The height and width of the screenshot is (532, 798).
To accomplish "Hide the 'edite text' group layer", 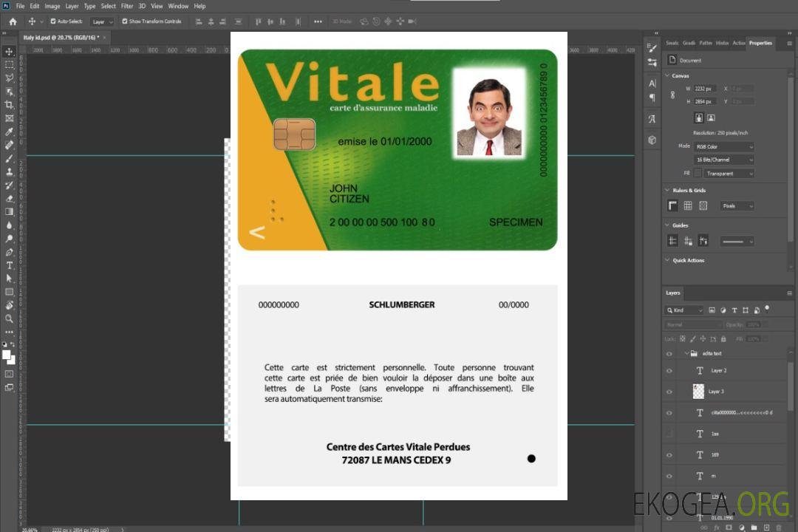I will (x=669, y=354).
